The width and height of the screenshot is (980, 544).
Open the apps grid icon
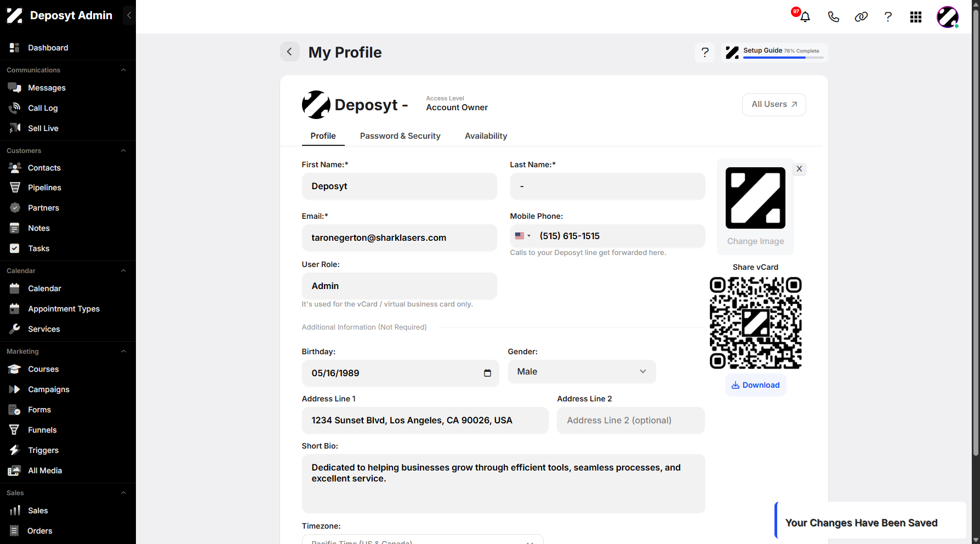tap(916, 17)
